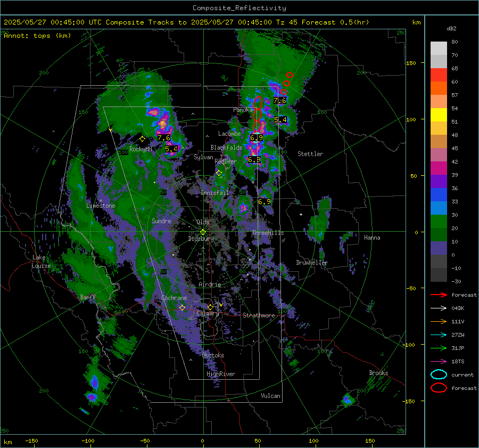The height and width of the screenshot is (448, 479).
Task: Select the red forecast ellipse legend icon
Action: (439, 388)
